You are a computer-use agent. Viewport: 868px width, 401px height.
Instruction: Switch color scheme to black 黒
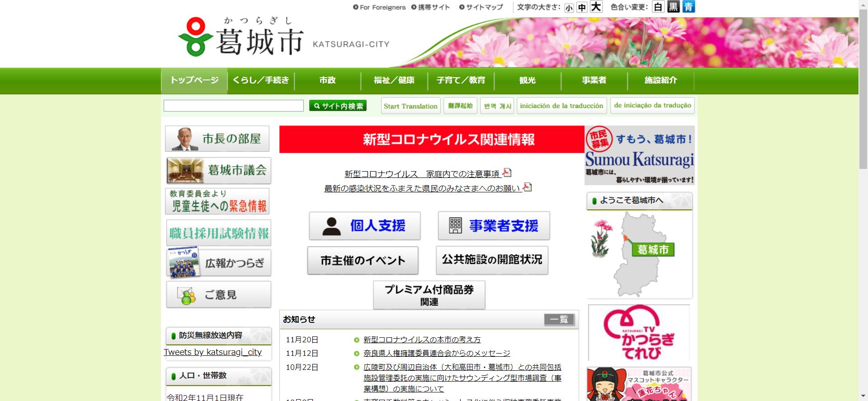(x=673, y=7)
